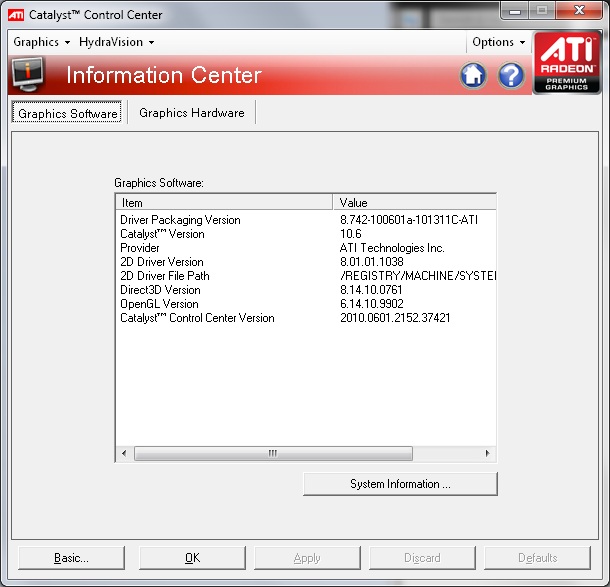Click value 6.14.10.9902

[x=372, y=304]
